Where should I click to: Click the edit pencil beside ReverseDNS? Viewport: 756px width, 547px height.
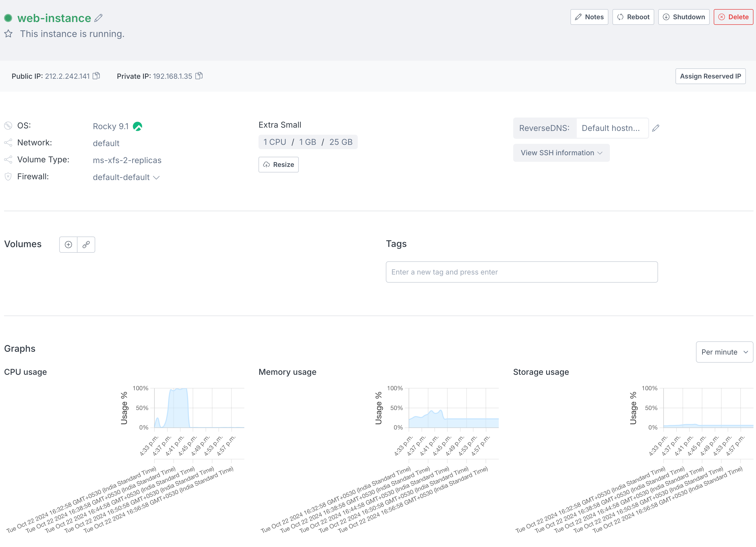(x=655, y=128)
